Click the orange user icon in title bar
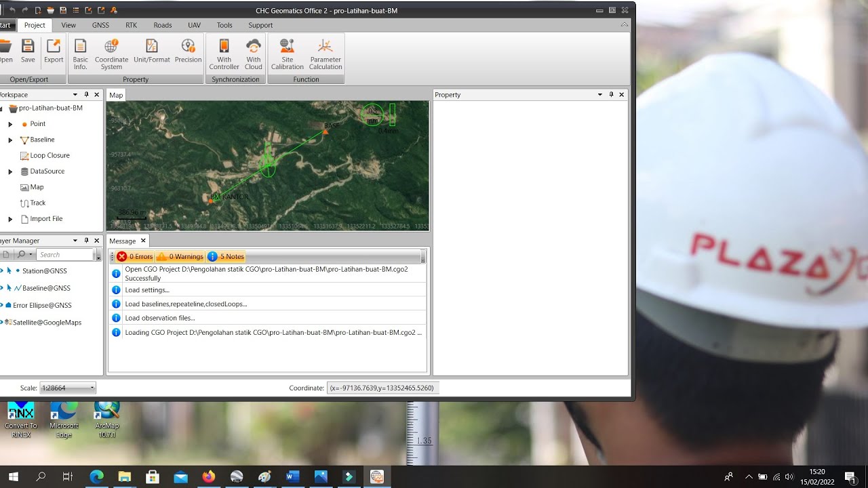868x488 pixels. click(113, 10)
